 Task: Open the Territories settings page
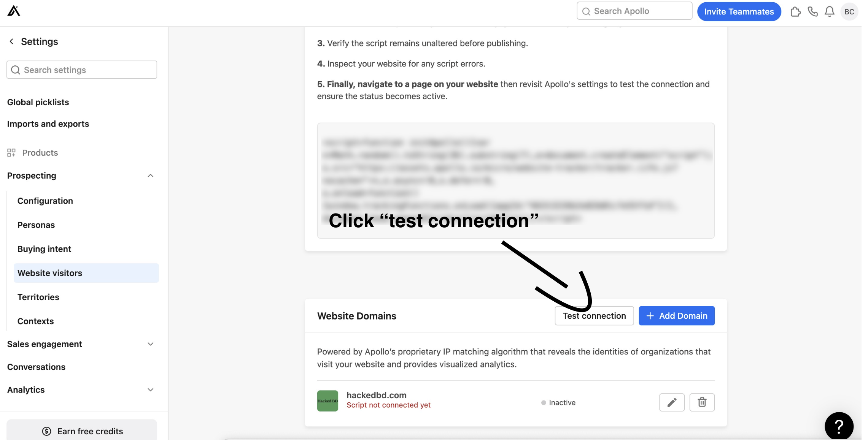38,297
